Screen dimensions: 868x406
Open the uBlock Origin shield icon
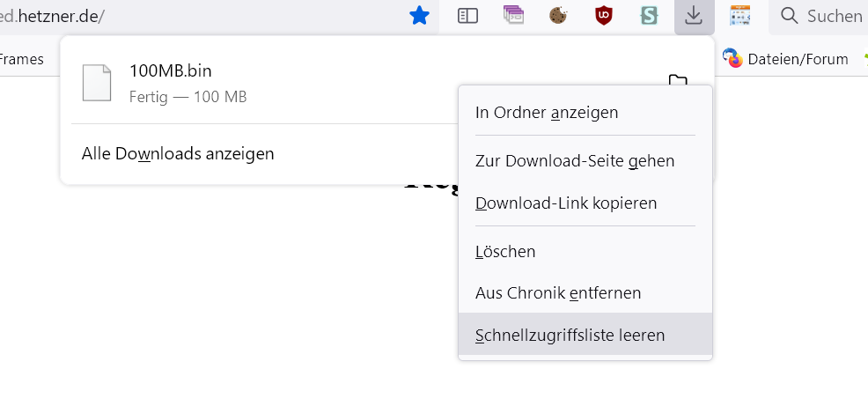point(603,15)
